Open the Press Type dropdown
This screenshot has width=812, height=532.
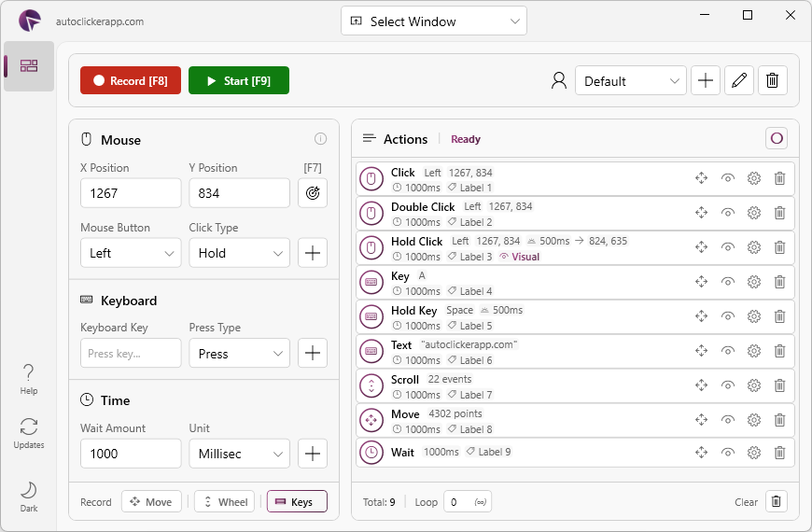point(239,354)
